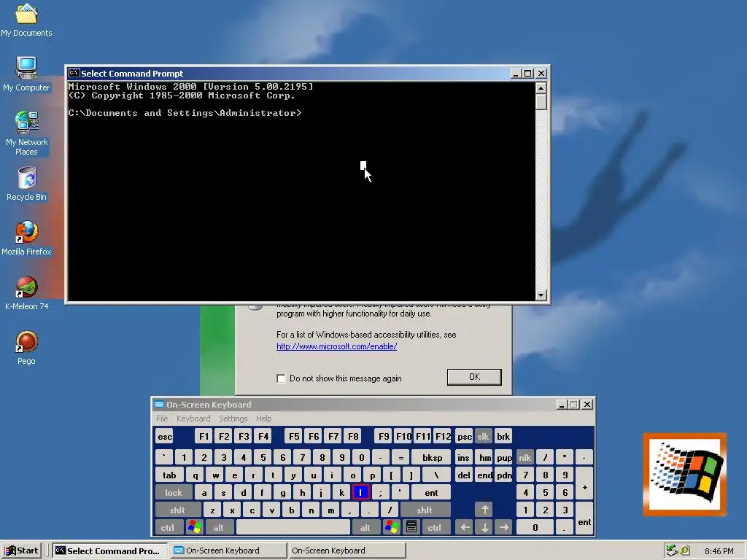Screen dimensions: 747x560
Task: Click the main ent key beside apostrophe
Action: coord(431,492)
